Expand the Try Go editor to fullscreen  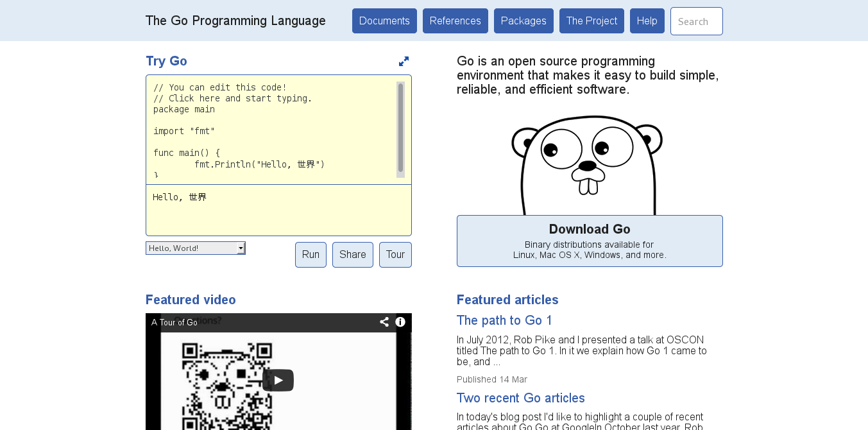pos(404,62)
